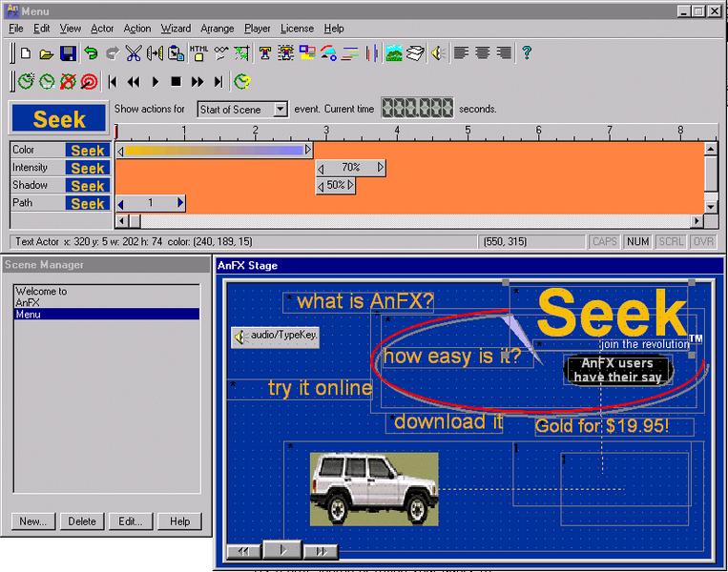
Task: Align text right
Action: click(x=504, y=52)
